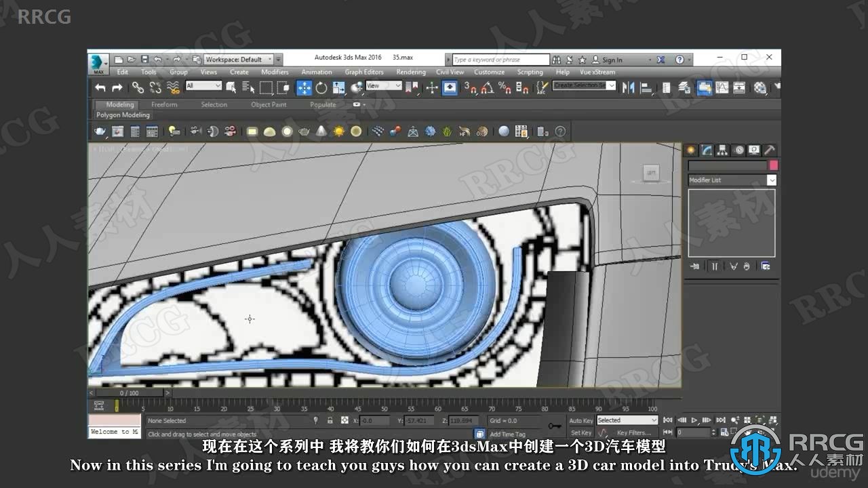Open the Key Filters button
This screenshot has width=868, height=488.
[x=634, y=432]
